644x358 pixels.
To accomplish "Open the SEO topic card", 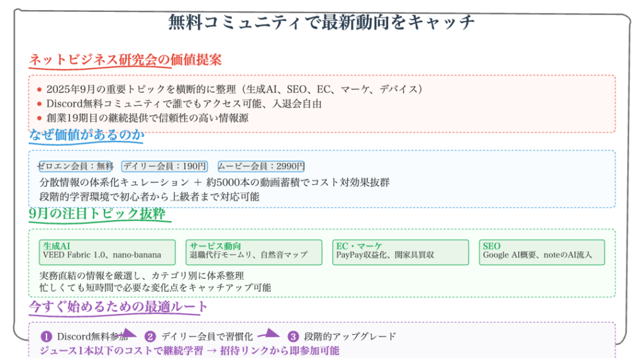I will click(x=541, y=252).
